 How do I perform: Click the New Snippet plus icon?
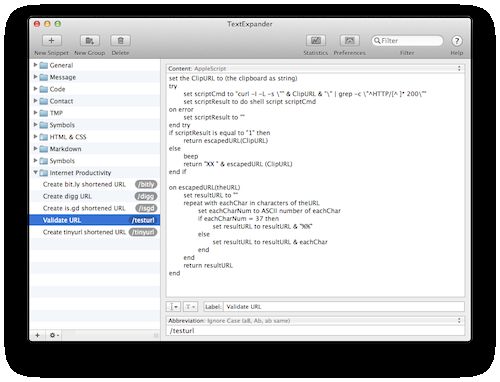pyautogui.click(x=51, y=41)
